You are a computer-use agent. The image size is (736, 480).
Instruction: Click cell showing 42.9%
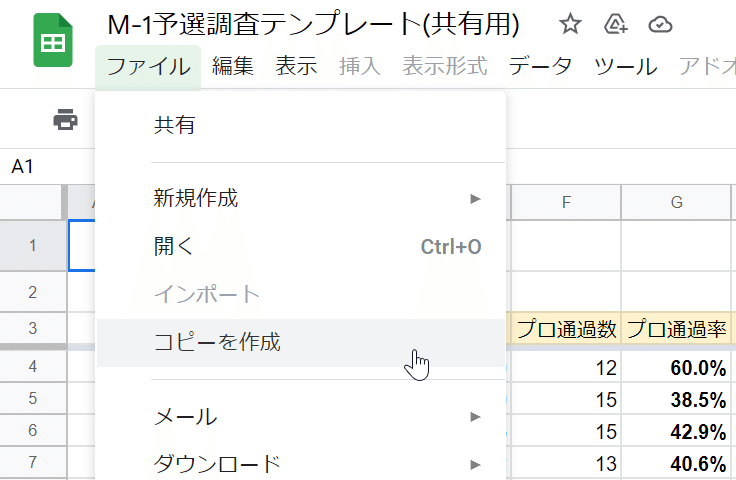(x=676, y=431)
